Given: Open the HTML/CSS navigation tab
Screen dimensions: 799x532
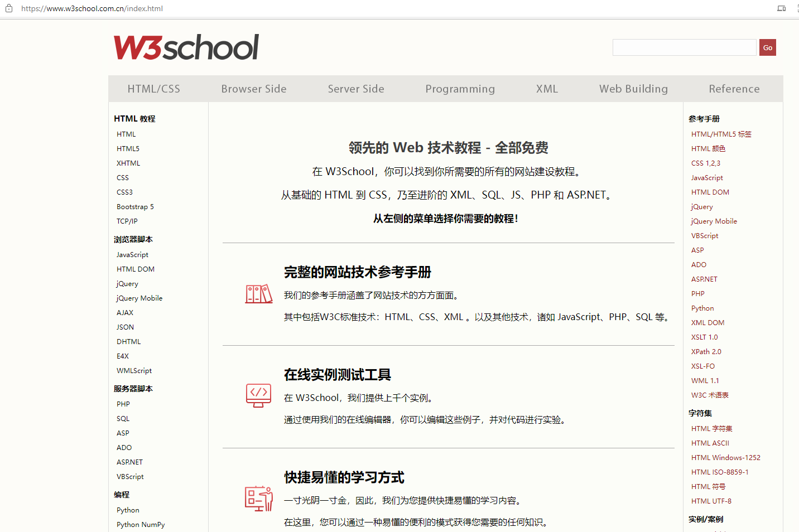Looking at the screenshot, I should coord(154,89).
